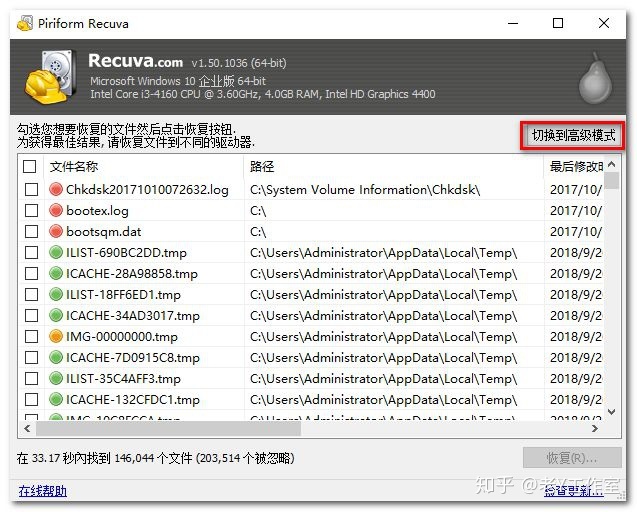This screenshot has height=512, width=637.
Task: Check the box for Chkdsk20171010072632.log
Action: tap(31, 189)
